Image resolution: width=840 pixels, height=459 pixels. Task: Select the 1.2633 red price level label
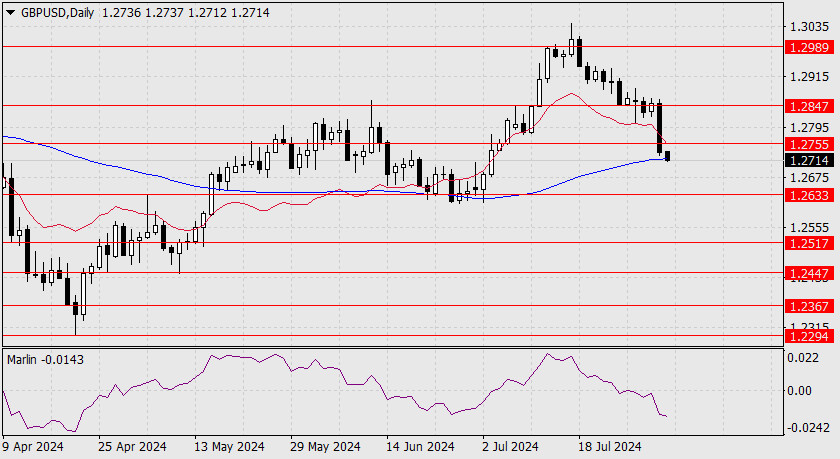809,195
